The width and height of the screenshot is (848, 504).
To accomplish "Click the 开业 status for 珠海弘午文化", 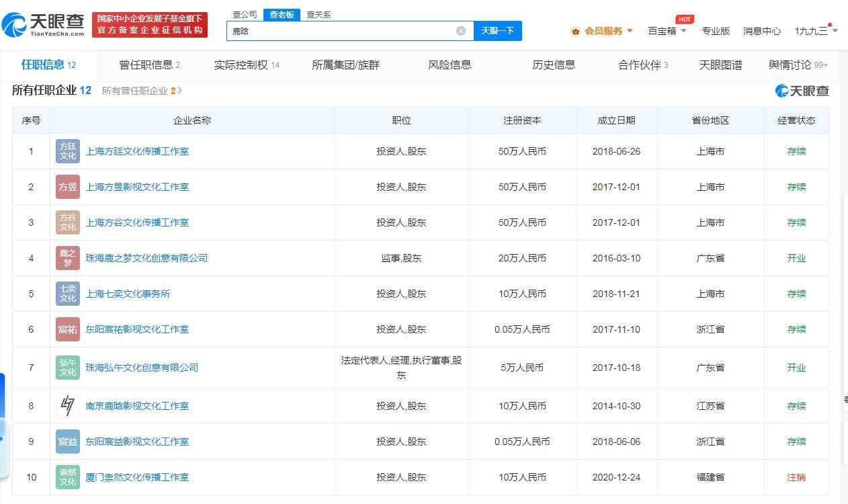I will [x=796, y=368].
